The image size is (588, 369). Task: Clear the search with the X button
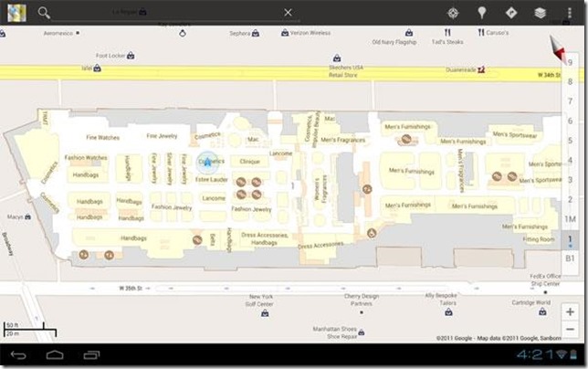click(x=288, y=13)
